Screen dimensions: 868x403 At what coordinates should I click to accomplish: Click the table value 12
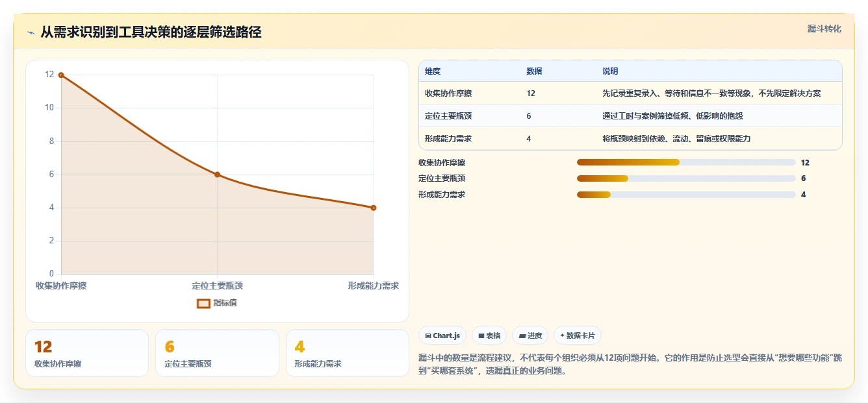[531, 93]
